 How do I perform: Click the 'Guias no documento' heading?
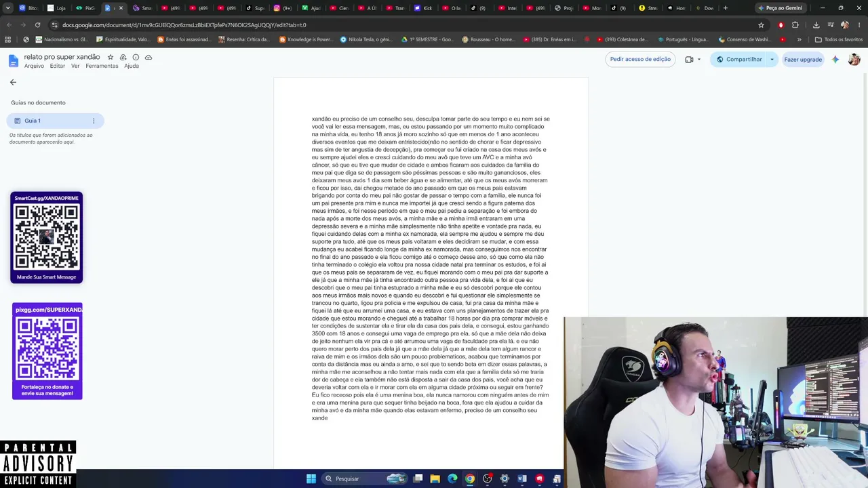tap(38, 102)
